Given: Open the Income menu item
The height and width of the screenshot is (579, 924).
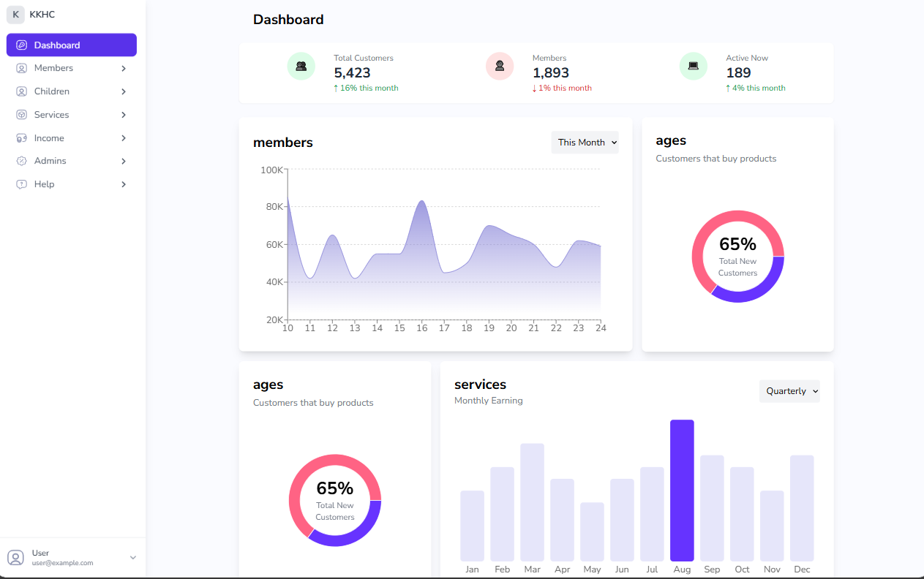Looking at the screenshot, I should point(49,138).
